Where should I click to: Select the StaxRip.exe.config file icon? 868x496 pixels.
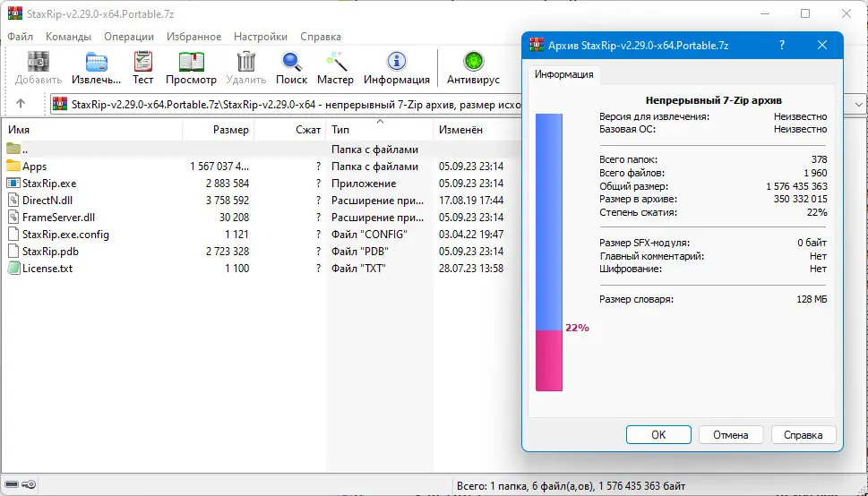(13, 235)
